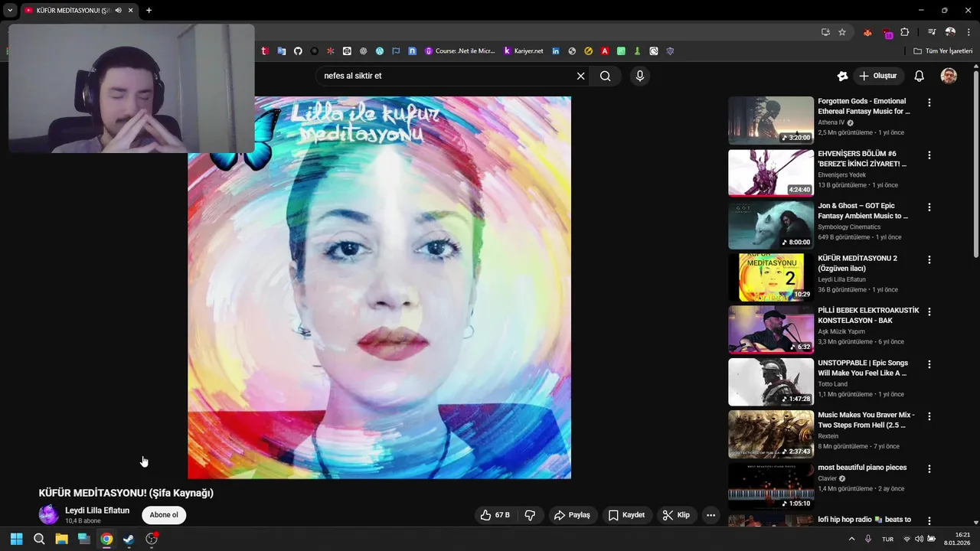Subscribe with the Abone ol button
Image resolution: width=980 pixels, height=551 pixels.
point(164,515)
